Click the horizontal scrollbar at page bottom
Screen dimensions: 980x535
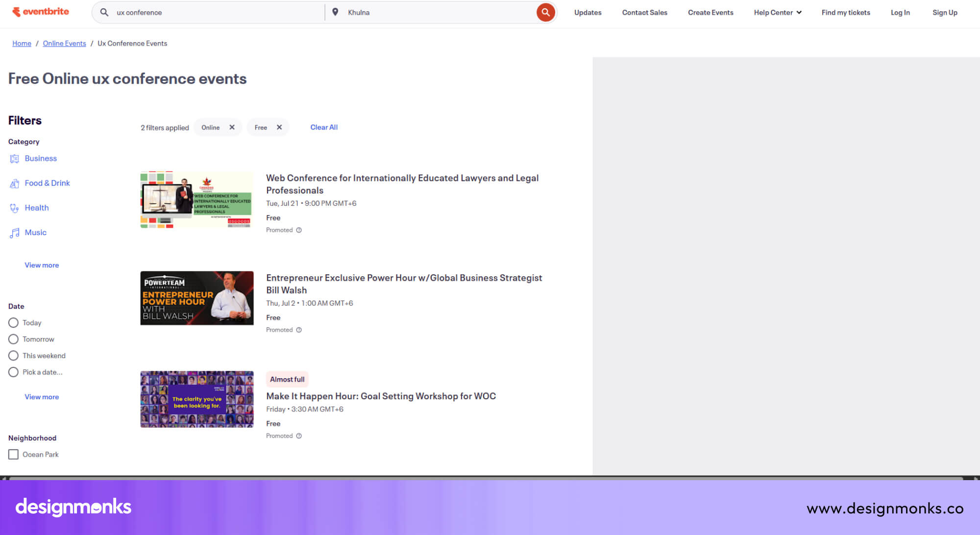point(486,478)
